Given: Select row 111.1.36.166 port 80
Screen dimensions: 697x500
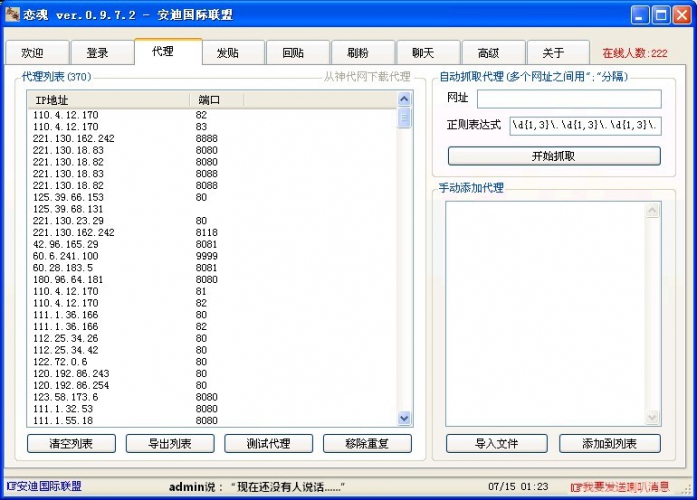Looking at the screenshot, I should 212,315.
